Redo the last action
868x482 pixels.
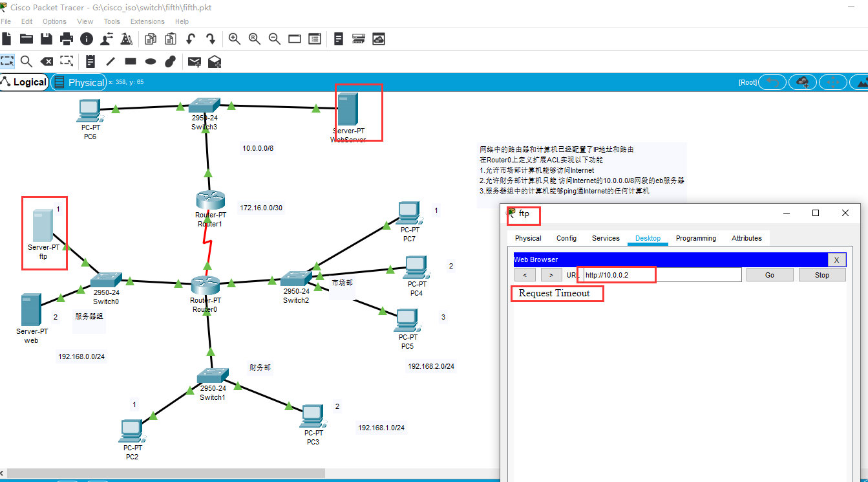[x=210, y=39]
